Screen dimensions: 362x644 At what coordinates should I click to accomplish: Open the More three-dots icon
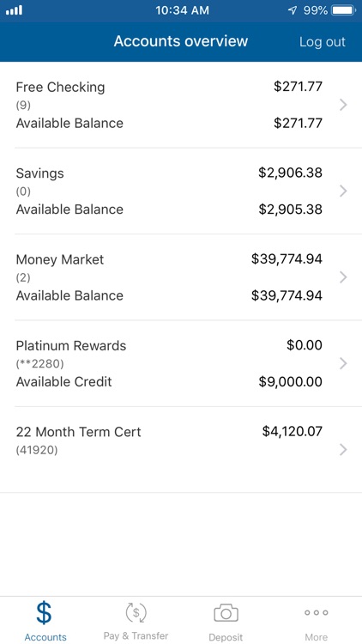[x=316, y=613]
